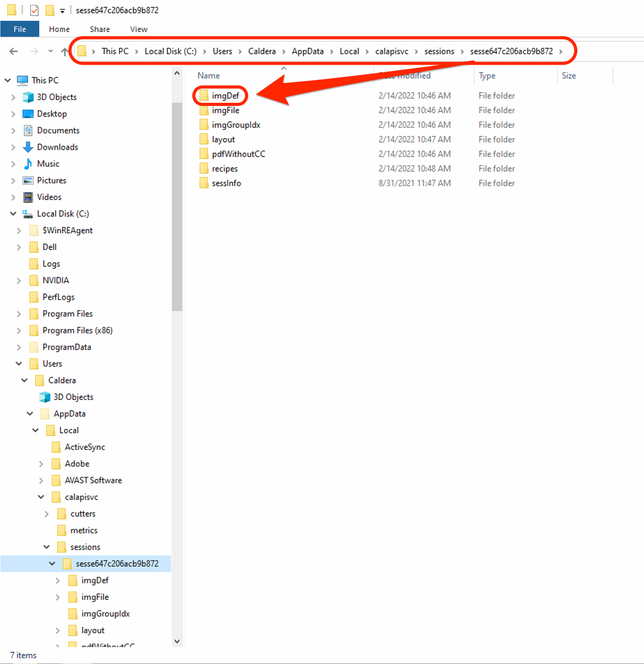Expand the Program Files tree node
The height and width of the screenshot is (664, 644).
[19, 313]
